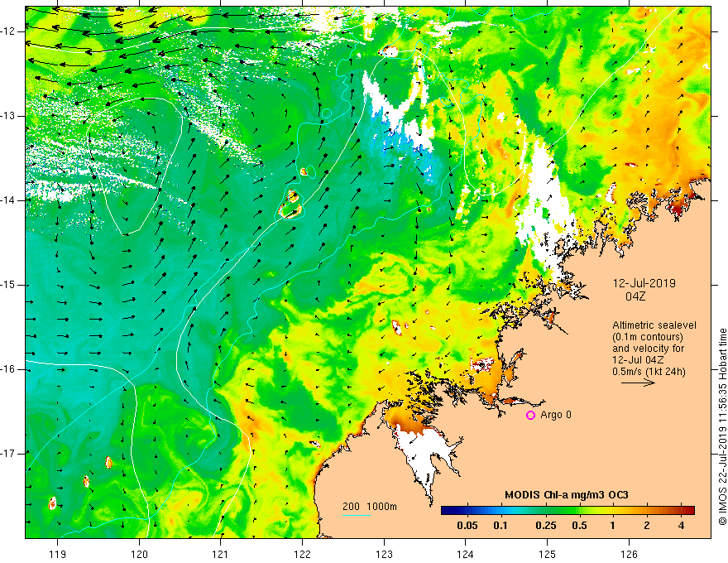Click the IMOS copyright timestamp text
Screen dimensions: 728x563
722,426
